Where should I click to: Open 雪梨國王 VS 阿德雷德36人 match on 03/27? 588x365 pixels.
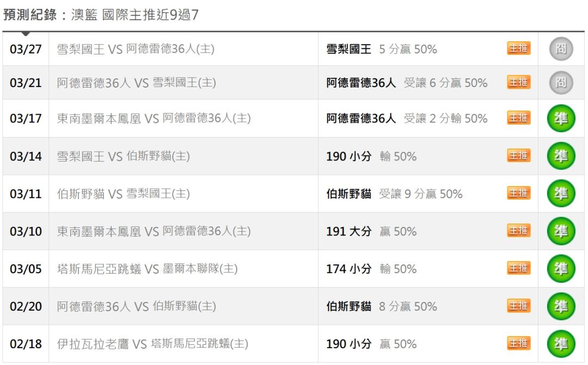(136, 50)
